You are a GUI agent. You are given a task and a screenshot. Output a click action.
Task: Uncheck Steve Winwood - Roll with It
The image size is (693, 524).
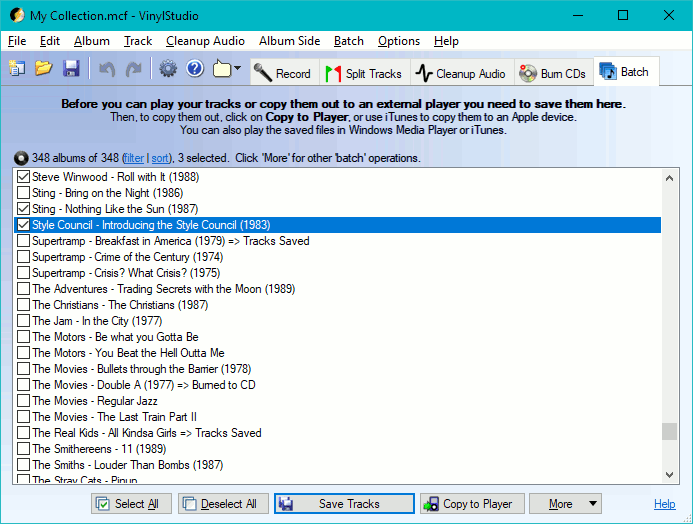[23, 177]
